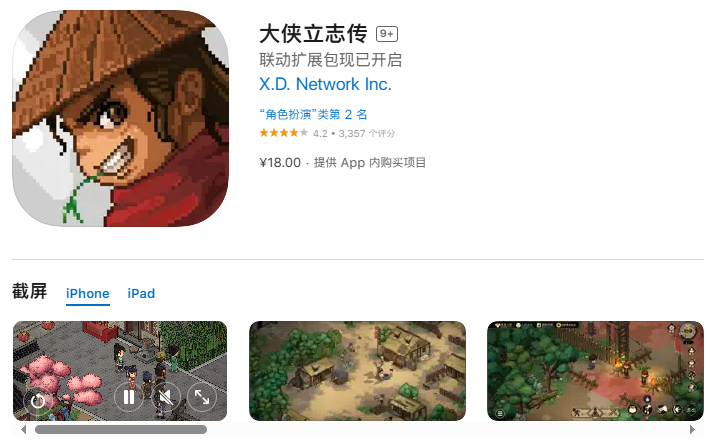The image size is (712, 443).
Task: Switch to the iPhone screenshots tab
Action: pyautogui.click(x=88, y=294)
